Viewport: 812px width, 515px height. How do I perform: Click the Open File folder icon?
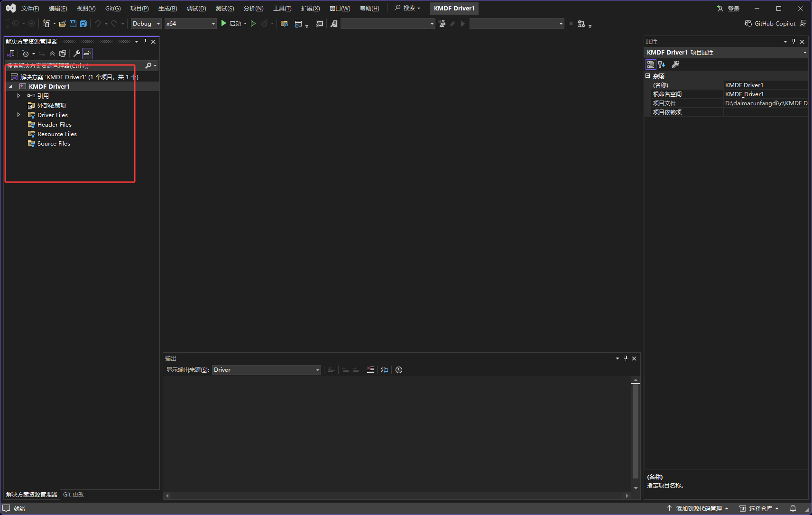63,24
